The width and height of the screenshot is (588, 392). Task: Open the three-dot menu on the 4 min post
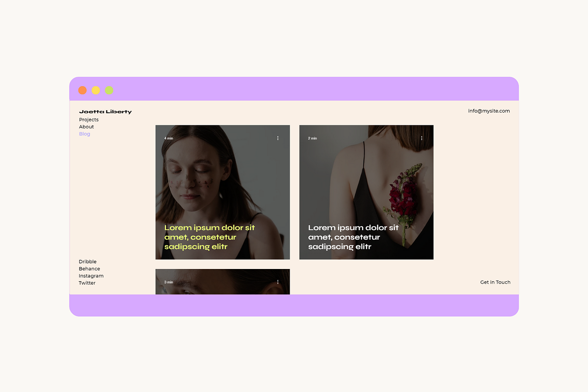coord(278,138)
